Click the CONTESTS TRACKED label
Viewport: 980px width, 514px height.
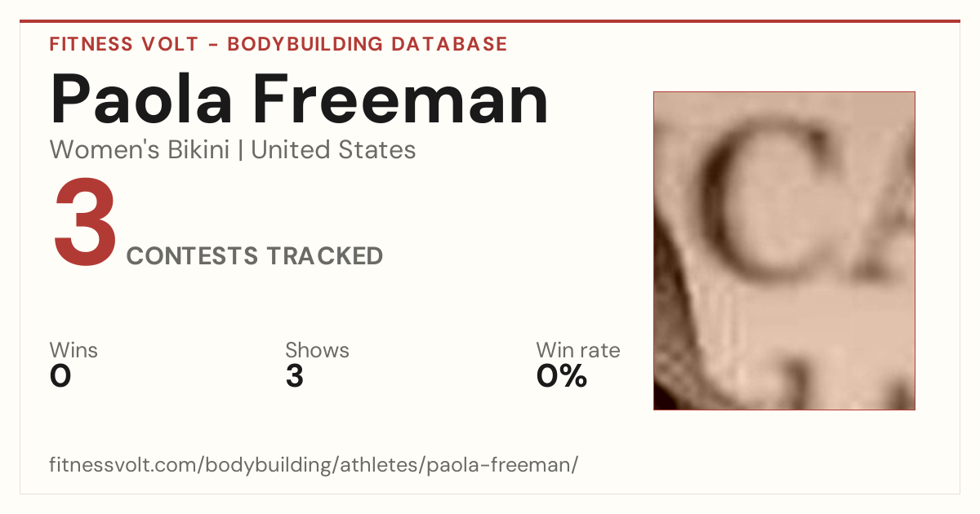pyautogui.click(x=255, y=256)
